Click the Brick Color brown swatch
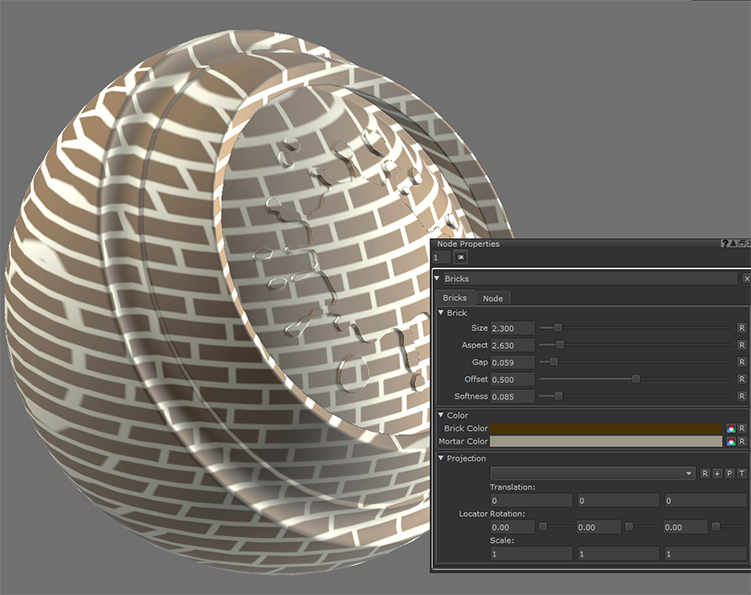 pyautogui.click(x=606, y=428)
